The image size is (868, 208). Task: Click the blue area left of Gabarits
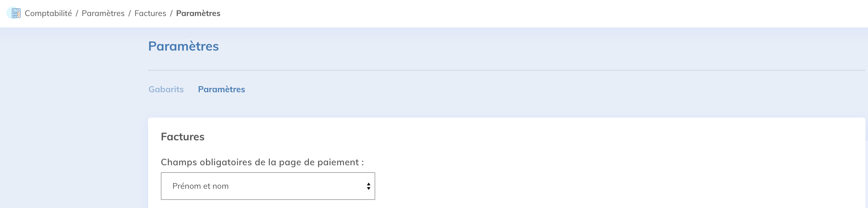[71, 89]
